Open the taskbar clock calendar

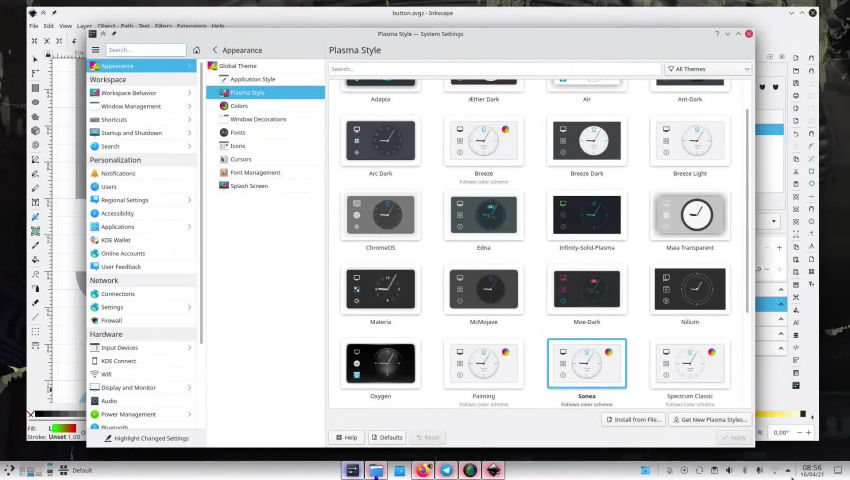pyautogui.click(x=812, y=470)
